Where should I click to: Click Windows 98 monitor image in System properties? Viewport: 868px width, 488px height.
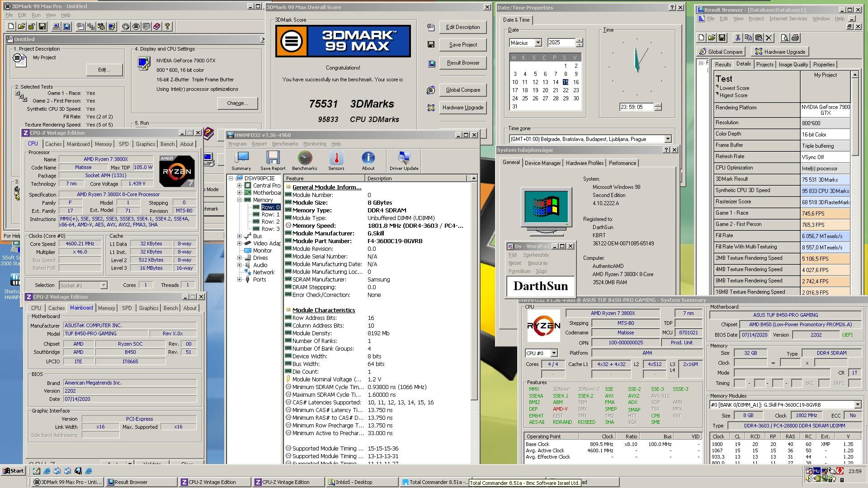click(546, 211)
